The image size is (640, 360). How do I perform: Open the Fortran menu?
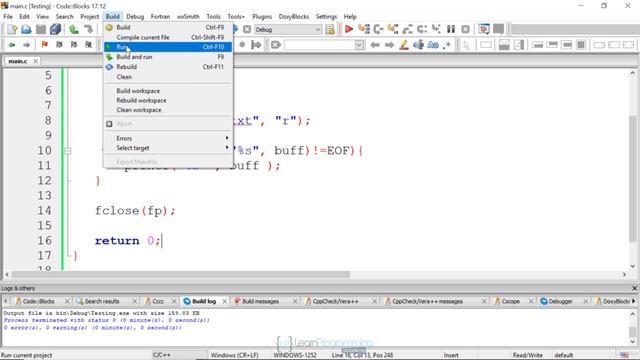[x=160, y=16]
